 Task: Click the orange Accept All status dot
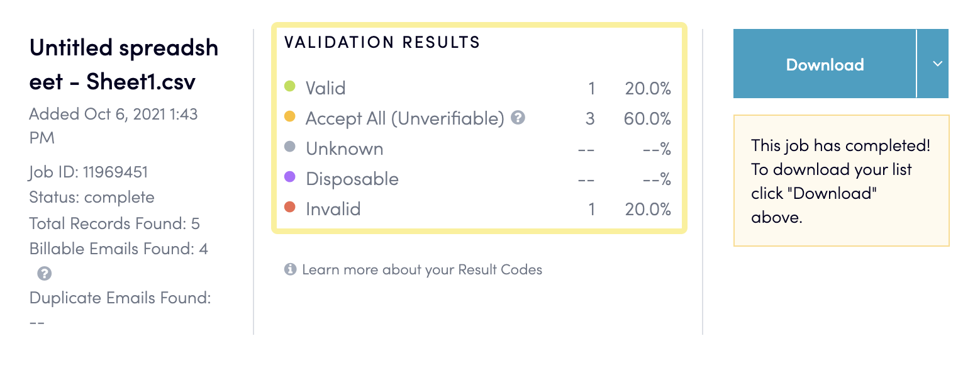pyautogui.click(x=291, y=118)
